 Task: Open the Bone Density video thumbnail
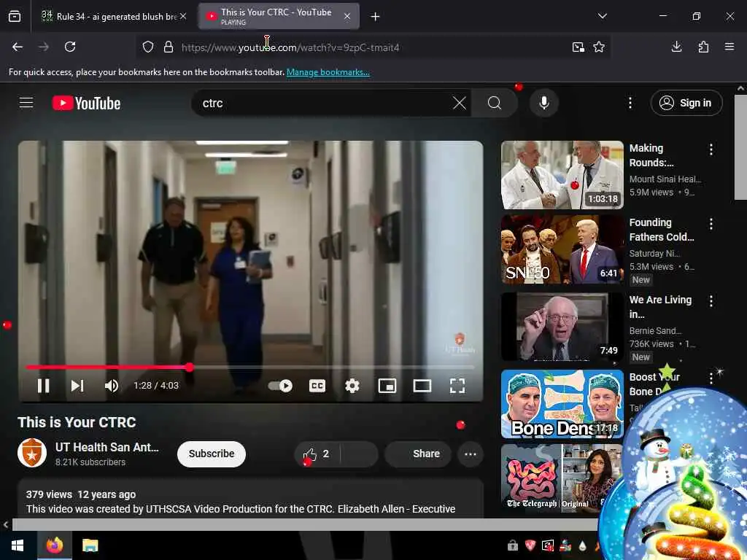562,404
